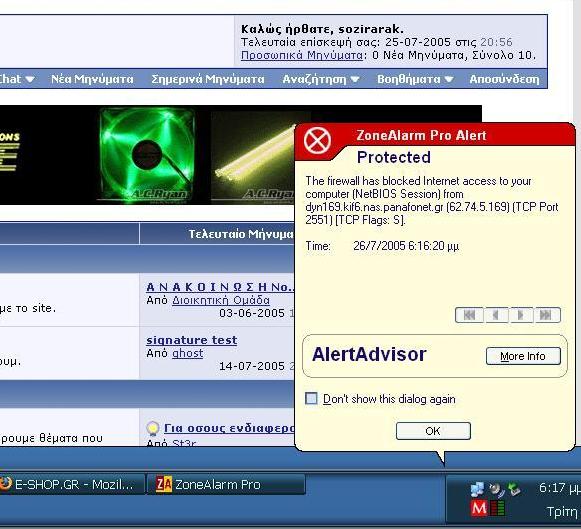Open the signature test thread
This screenshot has width=581, height=529.
click(x=192, y=340)
